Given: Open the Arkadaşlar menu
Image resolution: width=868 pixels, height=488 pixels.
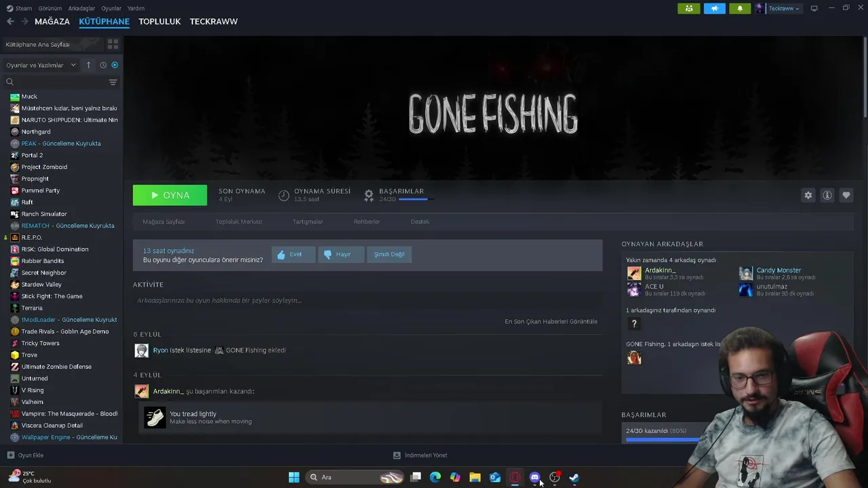Looking at the screenshot, I should 82,8.
